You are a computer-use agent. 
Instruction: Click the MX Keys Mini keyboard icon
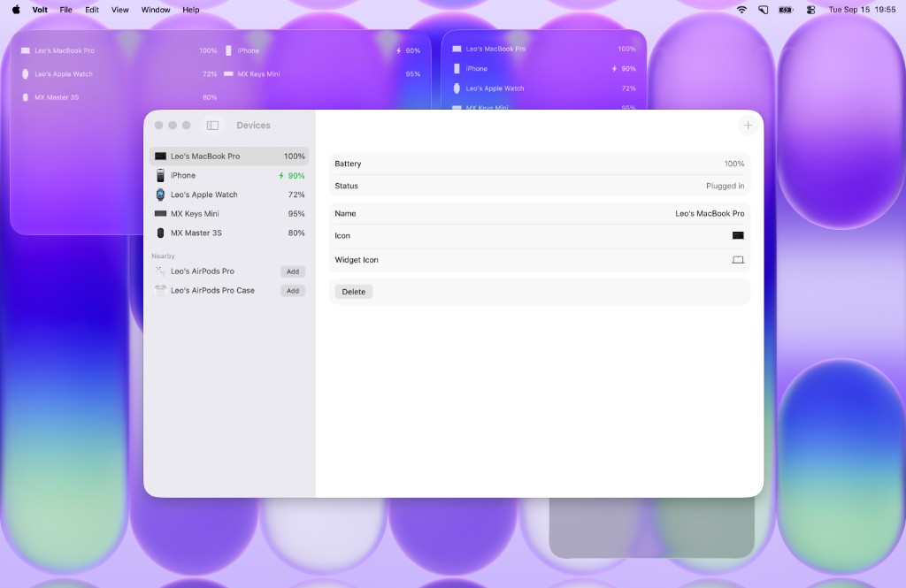coord(161,214)
